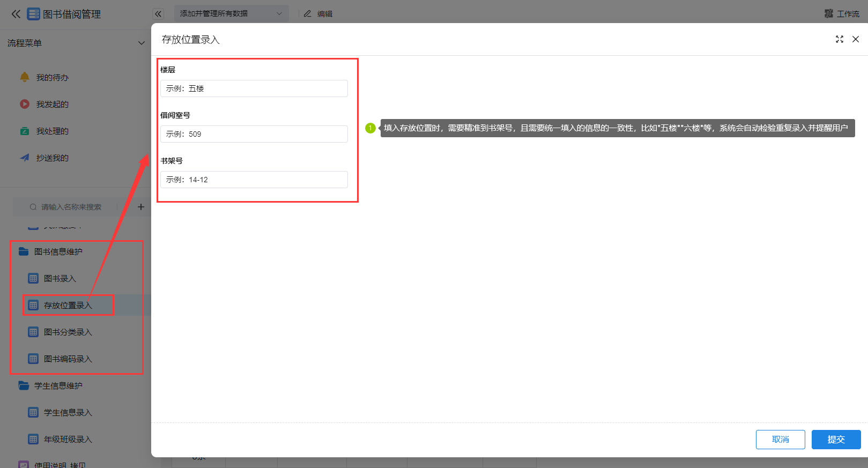Viewport: 868px width, 468px height.
Task: Click the plus icon to add a new item
Action: [x=141, y=207]
